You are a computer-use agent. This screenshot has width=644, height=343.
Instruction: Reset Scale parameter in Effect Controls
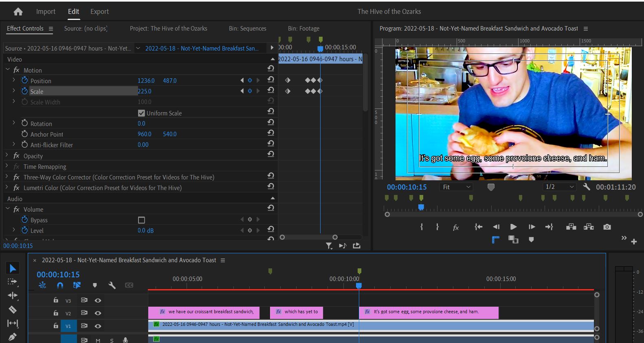(271, 90)
